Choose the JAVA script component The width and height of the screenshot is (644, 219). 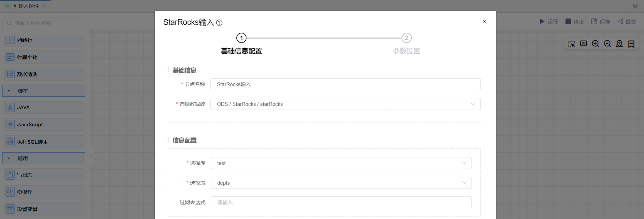tap(44, 107)
